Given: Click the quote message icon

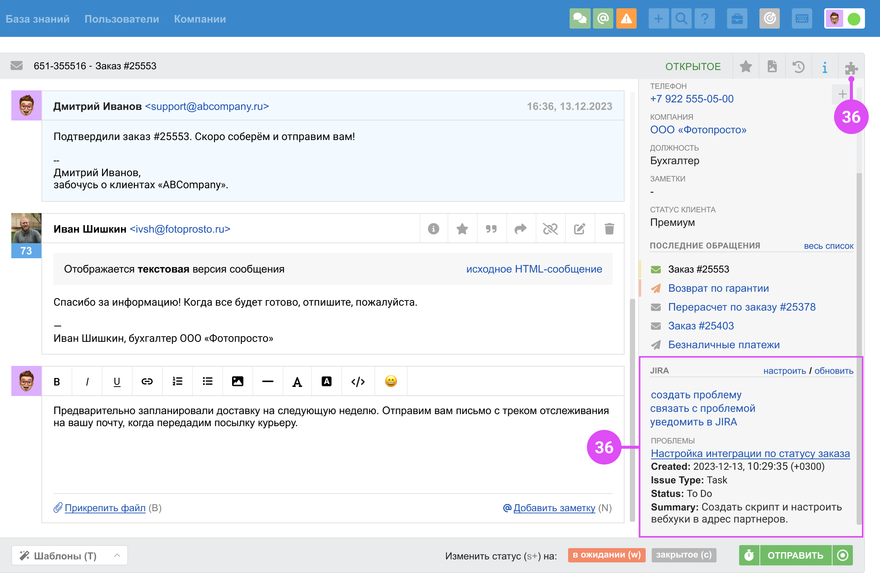Looking at the screenshot, I should click(x=491, y=229).
